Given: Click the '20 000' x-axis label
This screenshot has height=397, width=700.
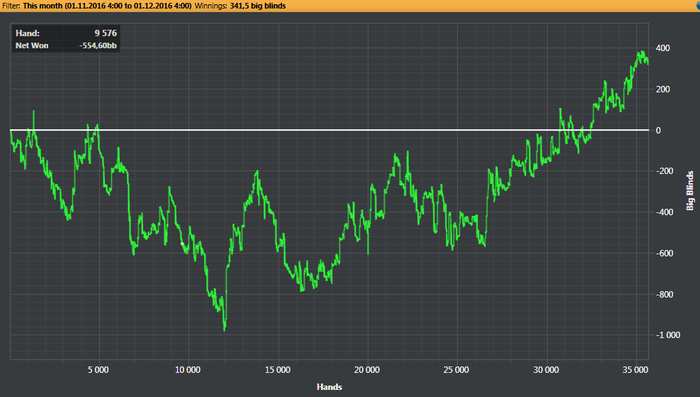Looking at the screenshot, I should (367, 370).
